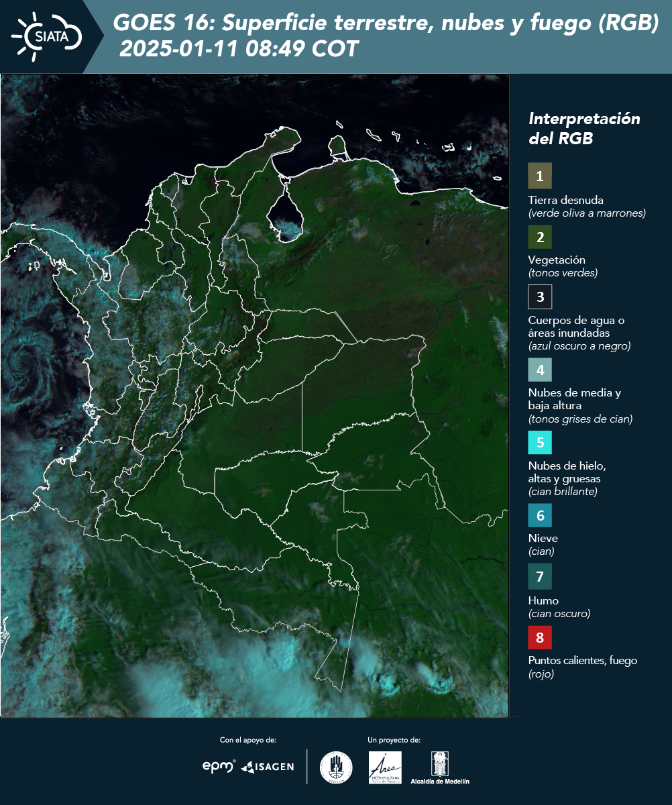Click the Alcaldía de Medellín logo
The image size is (672, 805).
(x=440, y=767)
